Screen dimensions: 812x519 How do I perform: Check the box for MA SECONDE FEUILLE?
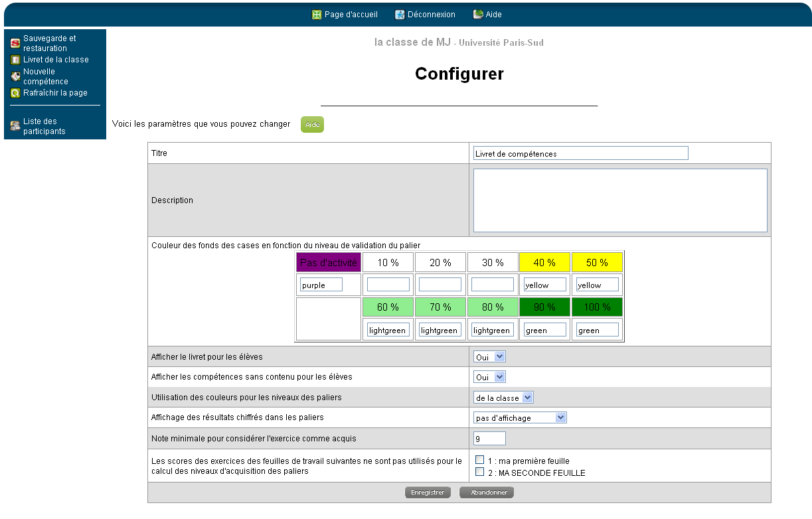tap(479, 471)
